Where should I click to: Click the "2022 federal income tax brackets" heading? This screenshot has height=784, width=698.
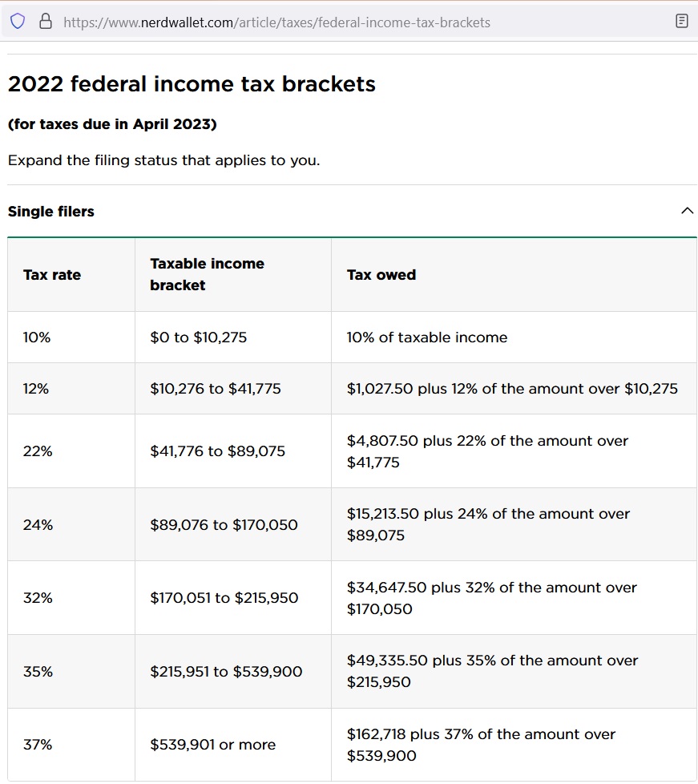(192, 84)
